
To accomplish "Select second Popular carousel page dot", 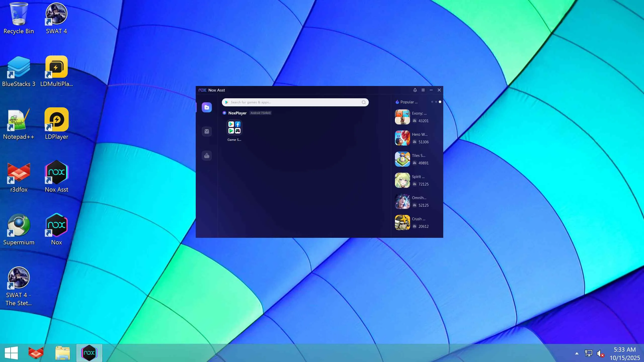I will coord(436,102).
